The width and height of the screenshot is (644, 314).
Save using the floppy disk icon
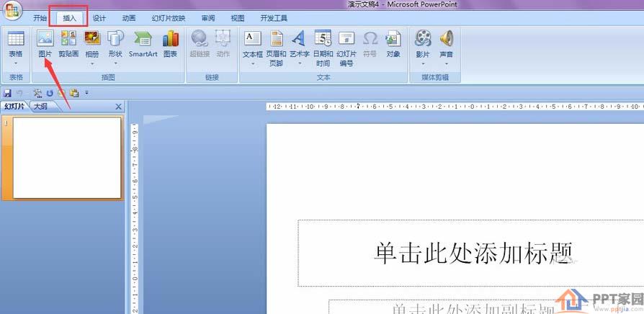pos(7,94)
